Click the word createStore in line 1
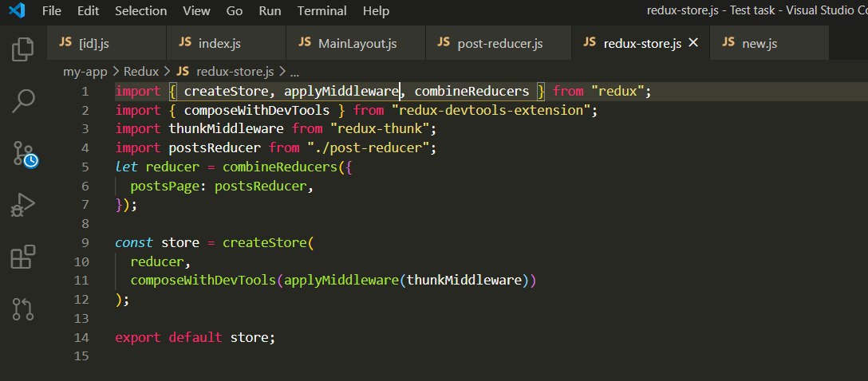This screenshot has height=381, width=868. [226, 92]
